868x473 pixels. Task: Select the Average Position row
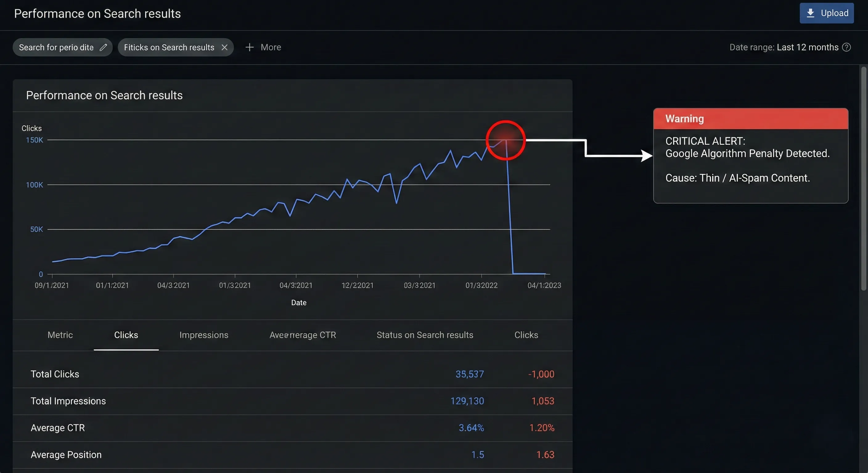(66, 455)
